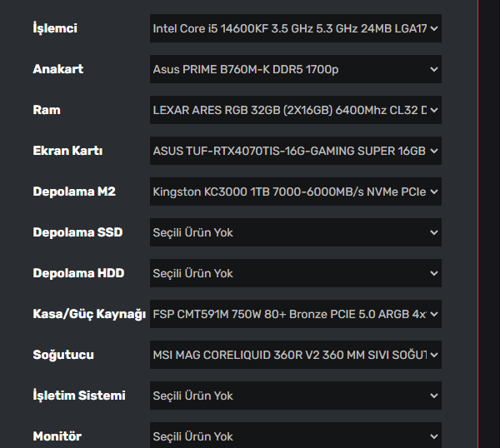500x448 pixels.
Task: Click the İşlemci label text
Action: click(x=55, y=28)
